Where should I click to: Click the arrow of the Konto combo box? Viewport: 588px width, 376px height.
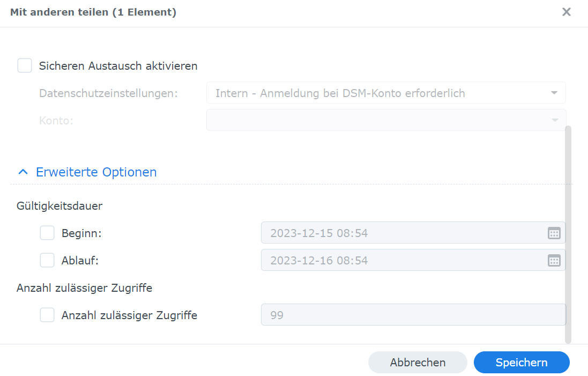[x=554, y=120]
